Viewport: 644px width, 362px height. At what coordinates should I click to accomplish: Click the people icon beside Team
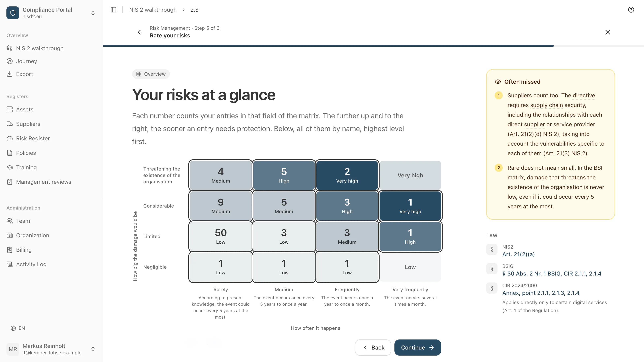point(10,221)
